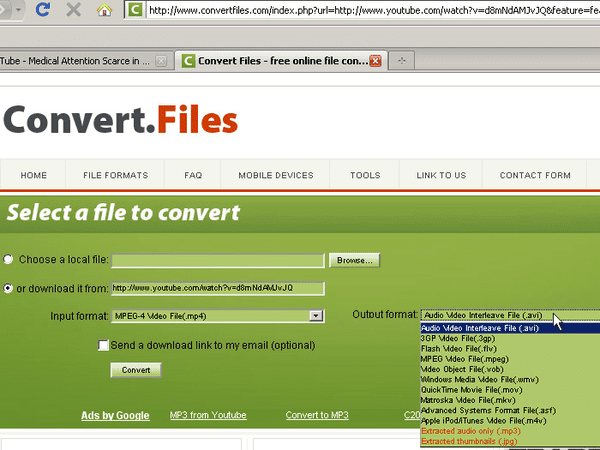Image resolution: width=600 pixels, height=450 pixels.
Task: Check Send a download link to my email
Action: coord(103,345)
